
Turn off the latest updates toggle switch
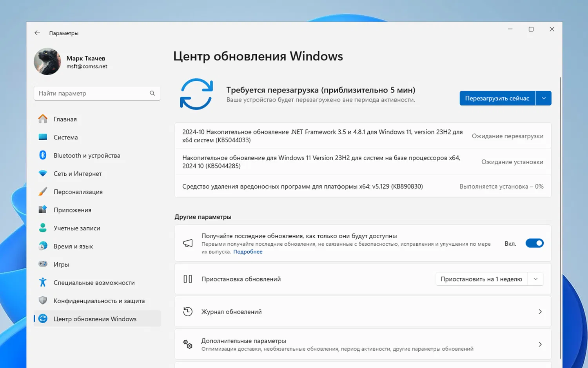(x=534, y=243)
